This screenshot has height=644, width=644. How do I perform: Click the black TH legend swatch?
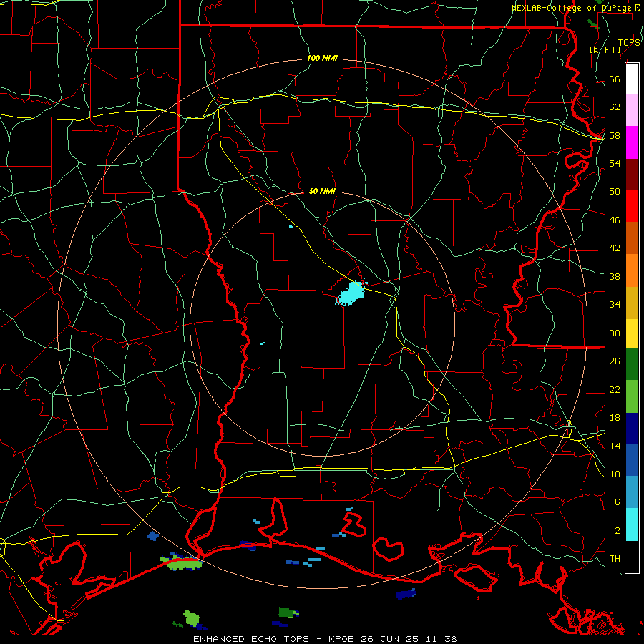tap(632, 557)
